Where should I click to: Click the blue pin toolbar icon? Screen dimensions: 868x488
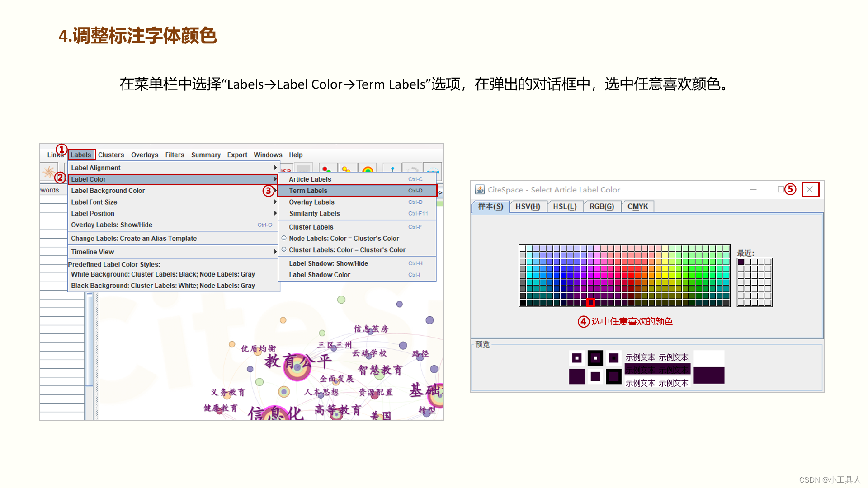392,169
